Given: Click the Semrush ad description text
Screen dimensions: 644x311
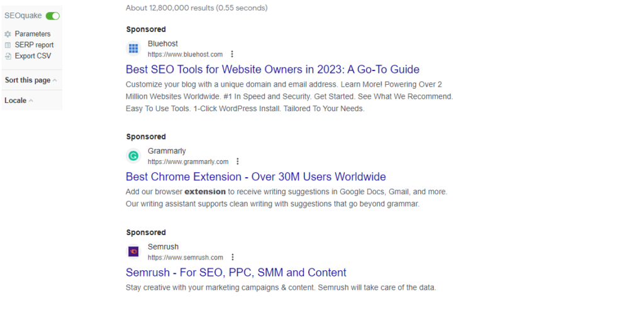Looking at the screenshot, I should (281, 288).
